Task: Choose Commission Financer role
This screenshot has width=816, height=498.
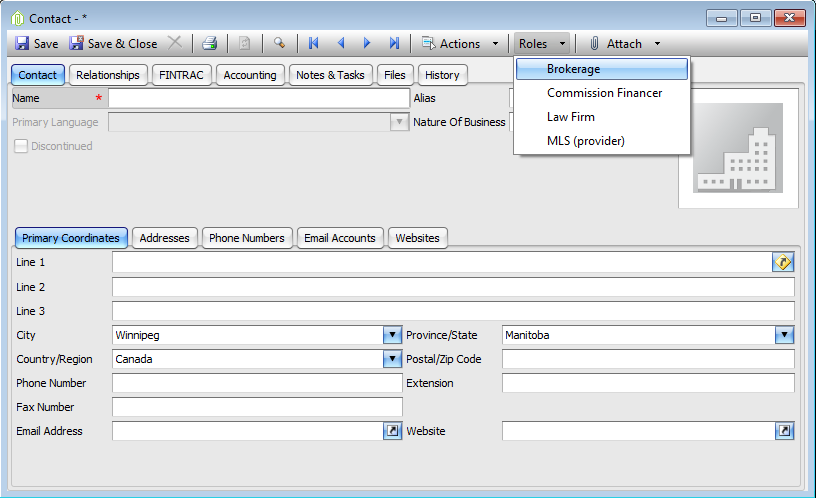Action: [602, 93]
